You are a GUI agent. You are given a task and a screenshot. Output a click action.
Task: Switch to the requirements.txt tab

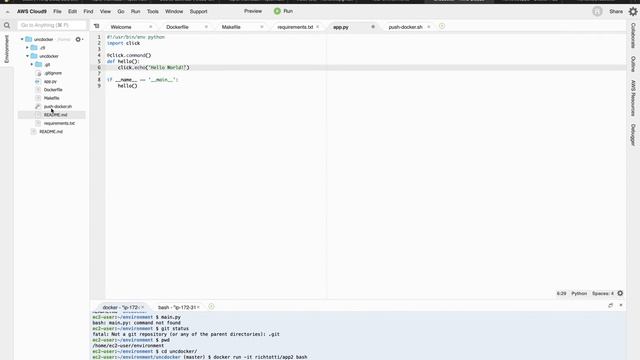295,27
